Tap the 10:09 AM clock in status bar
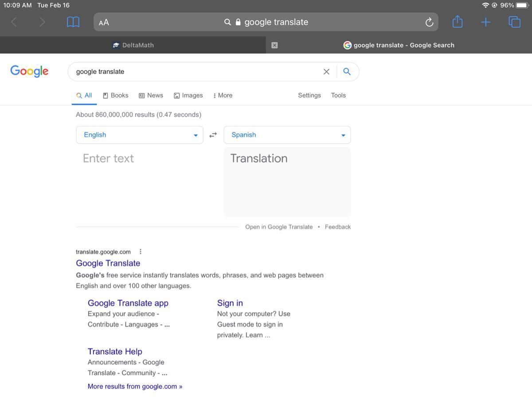The width and height of the screenshot is (532, 399). pyautogui.click(x=18, y=5)
